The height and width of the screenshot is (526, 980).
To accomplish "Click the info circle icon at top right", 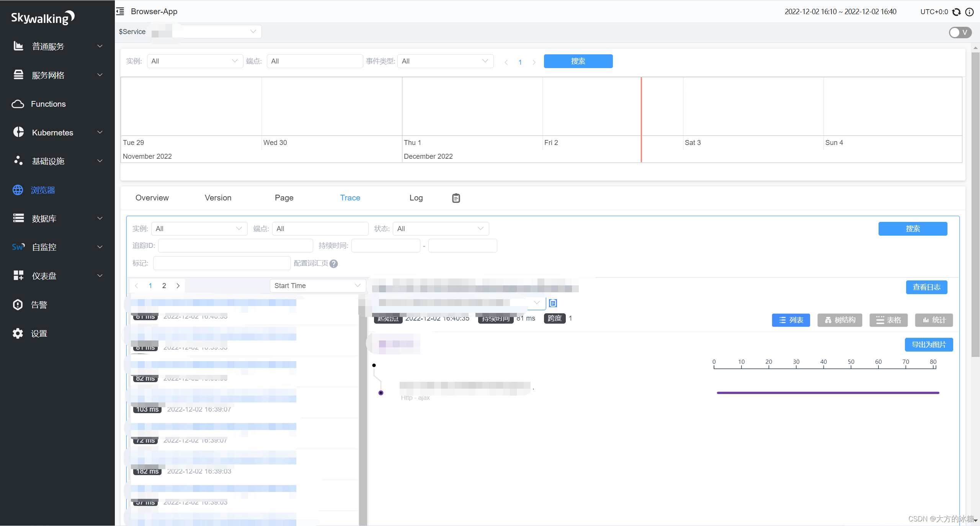I will [969, 12].
